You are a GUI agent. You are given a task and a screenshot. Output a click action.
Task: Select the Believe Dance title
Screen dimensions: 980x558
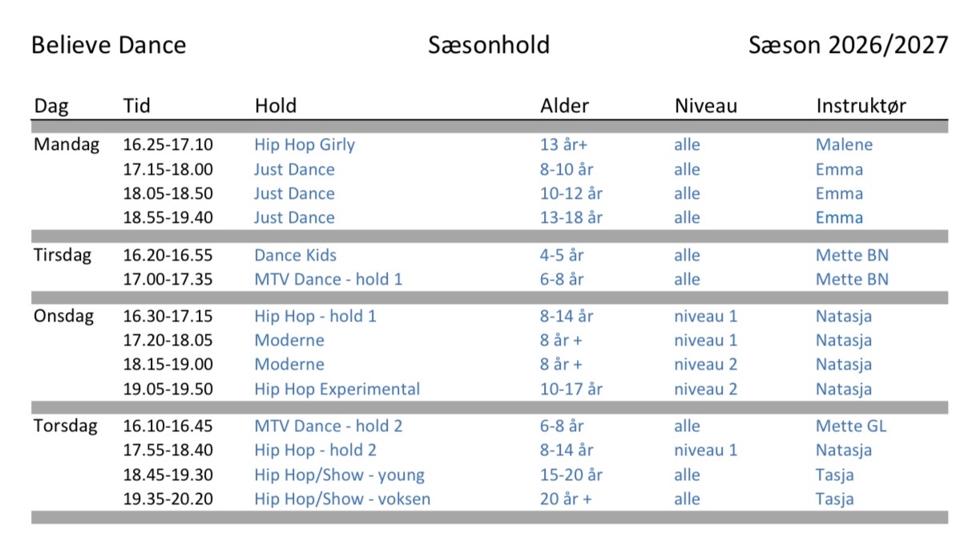108,45
